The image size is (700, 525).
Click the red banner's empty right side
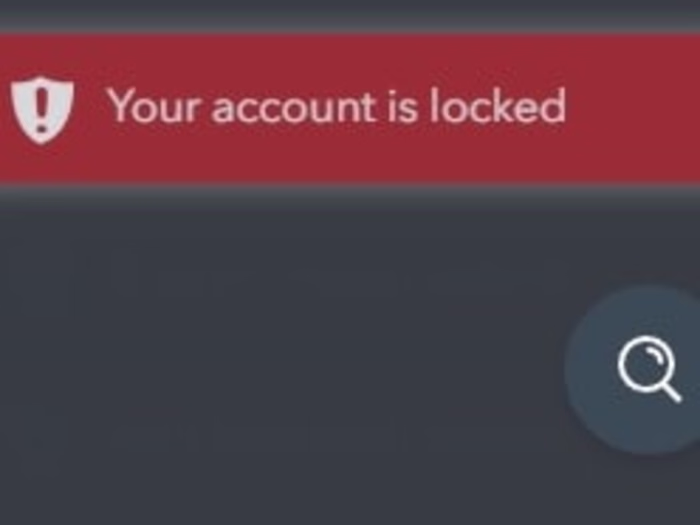tap(634, 108)
